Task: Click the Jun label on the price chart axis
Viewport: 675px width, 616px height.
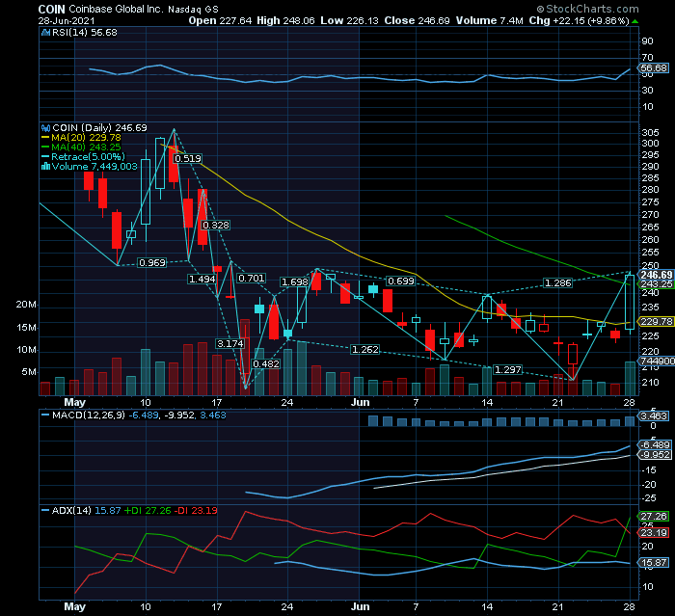Action: (360, 403)
